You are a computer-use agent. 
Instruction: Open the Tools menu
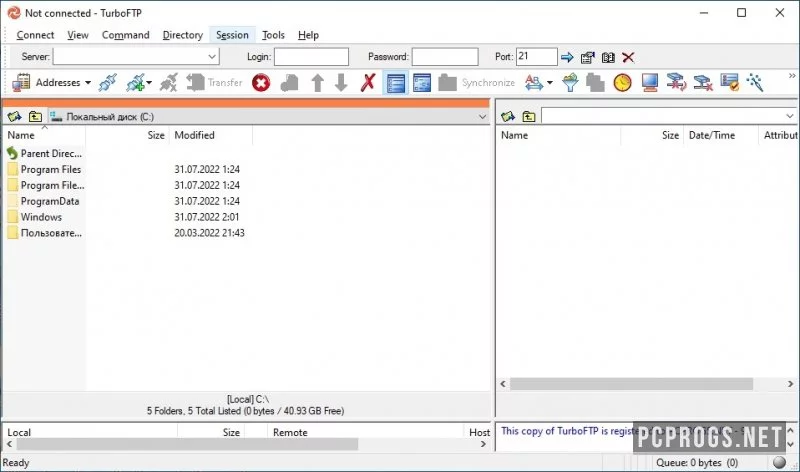pos(273,35)
